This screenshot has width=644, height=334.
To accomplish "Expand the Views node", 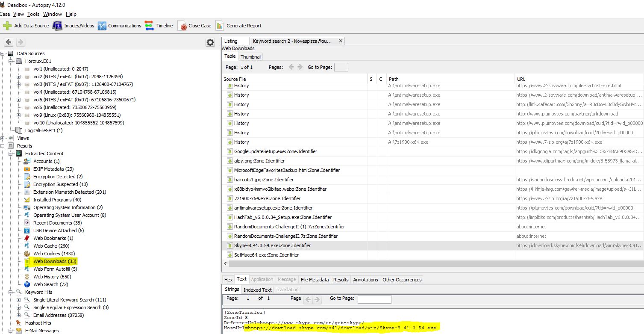I will [3, 138].
